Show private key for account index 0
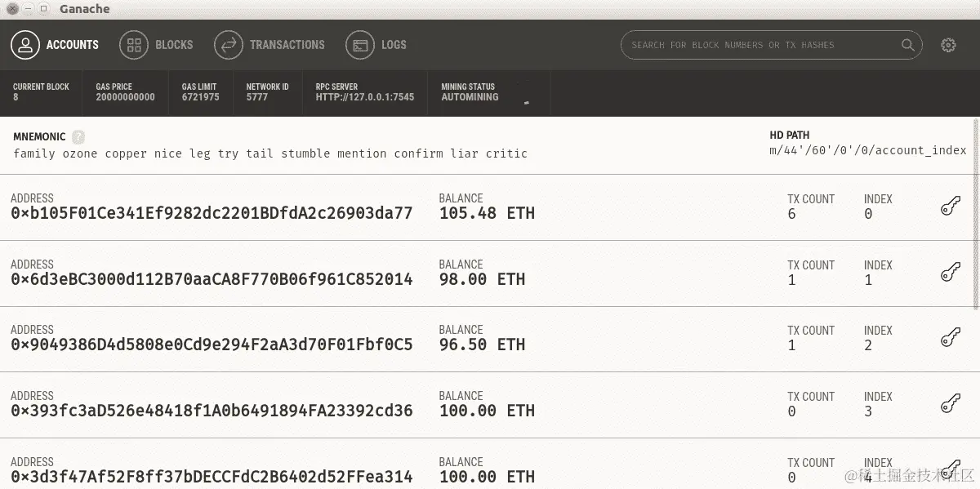980x489 pixels. [x=950, y=206]
